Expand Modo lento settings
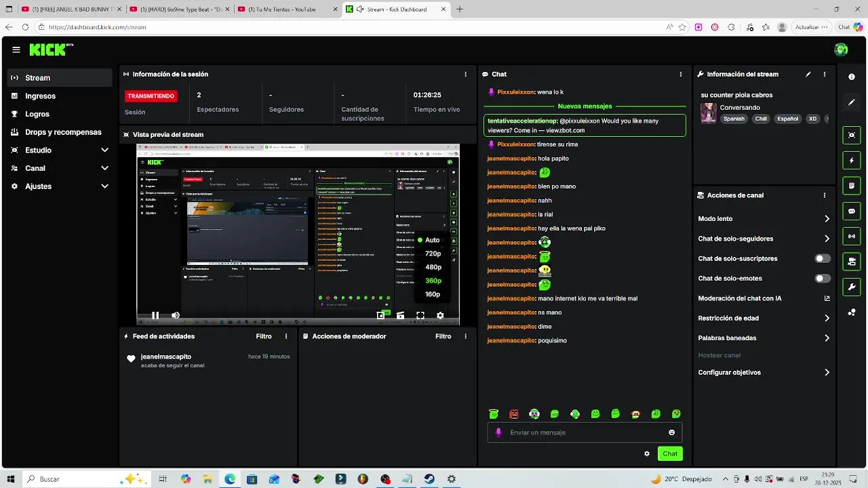 coord(827,219)
